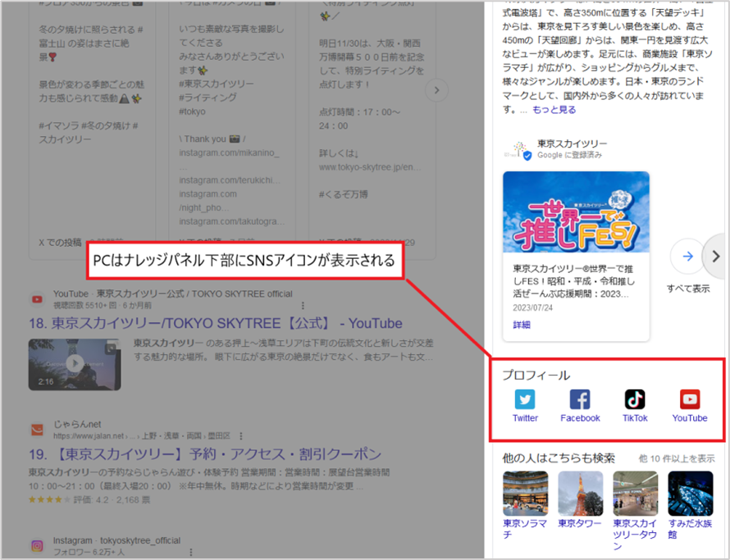Click the #東京スカイツリー hashtag in the post

click(217, 84)
